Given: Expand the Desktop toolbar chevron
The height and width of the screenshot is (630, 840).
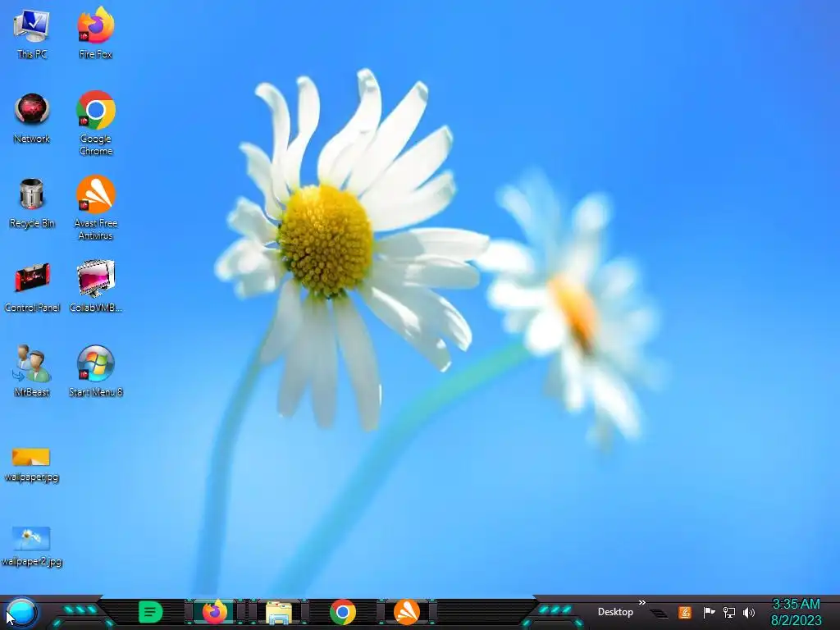Looking at the screenshot, I should coord(642,603).
